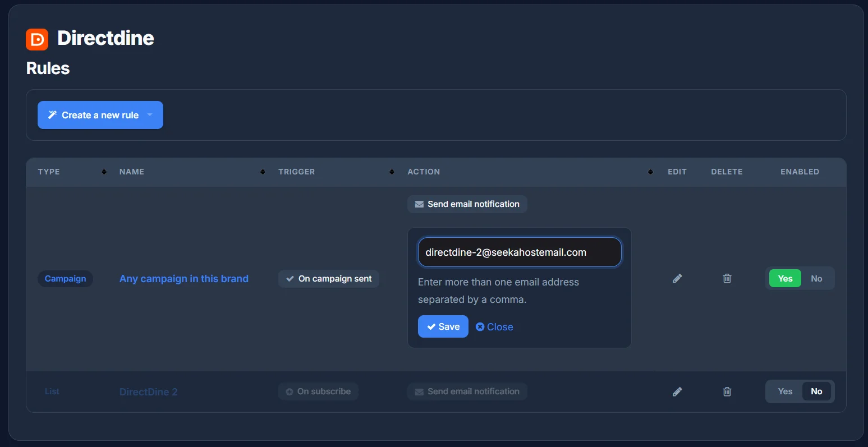Image resolution: width=868 pixels, height=447 pixels.
Task: Click the List type label
Action: 52,391
